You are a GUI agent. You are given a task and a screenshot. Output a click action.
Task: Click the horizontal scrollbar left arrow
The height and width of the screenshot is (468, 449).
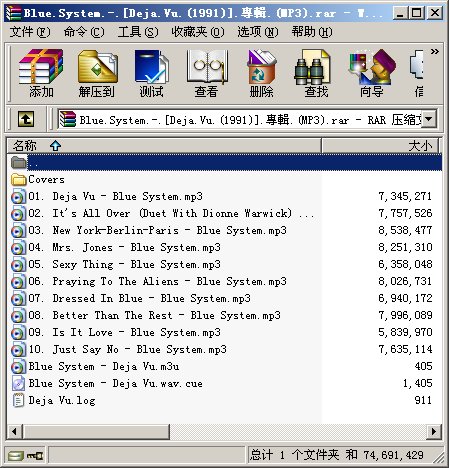click(14, 432)
